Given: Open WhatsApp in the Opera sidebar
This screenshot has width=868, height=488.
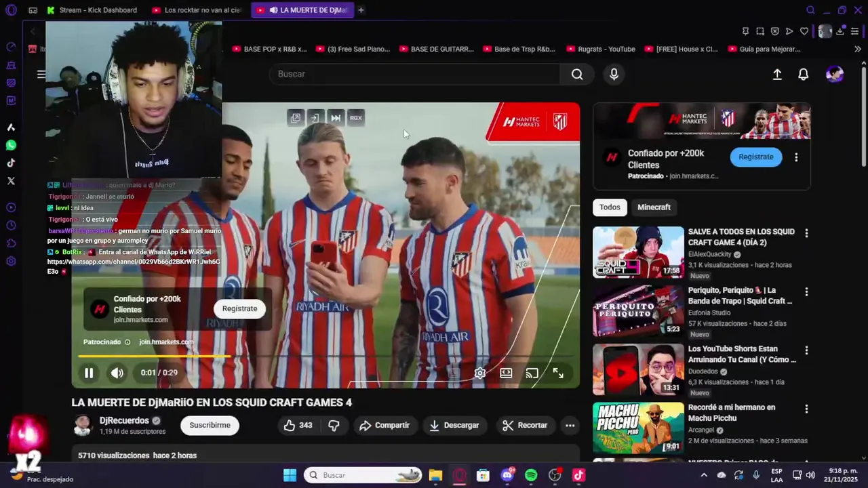Looking at the screenshot, I should coord(11,145).
